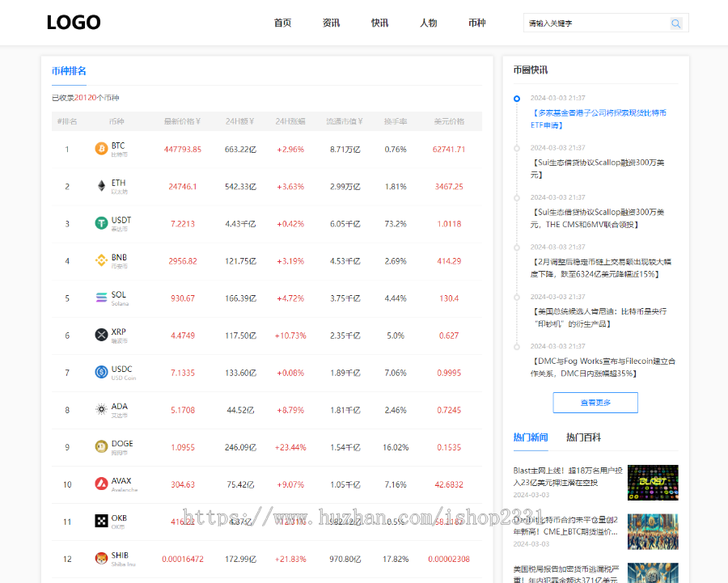The image size is (728, 583).
Task: Click the 流通市值 column header
Action: point(345,121)
